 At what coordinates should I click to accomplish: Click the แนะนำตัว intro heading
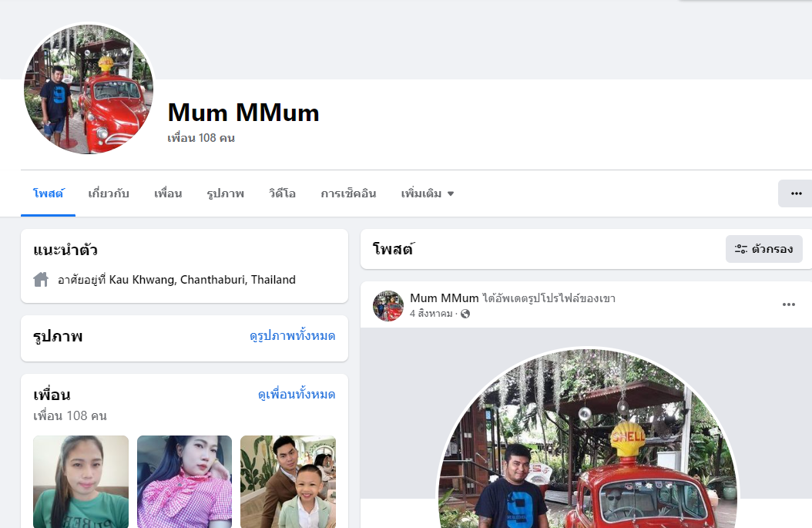(x=65, y=251)
